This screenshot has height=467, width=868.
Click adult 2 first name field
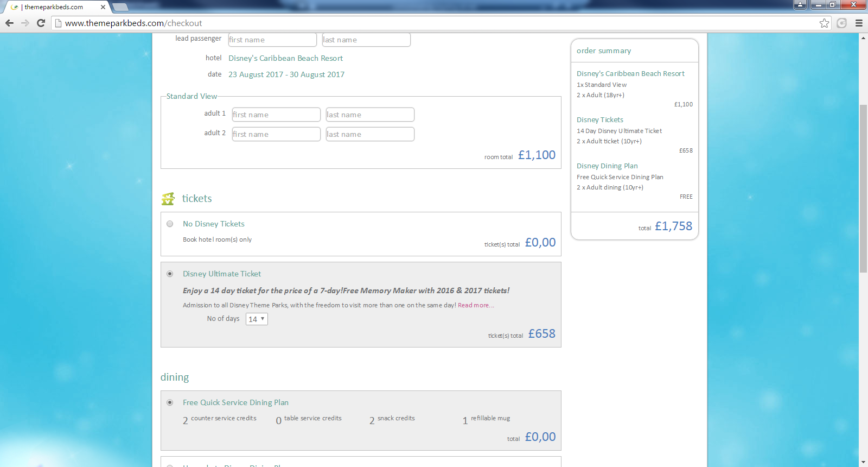click(276, 134)
